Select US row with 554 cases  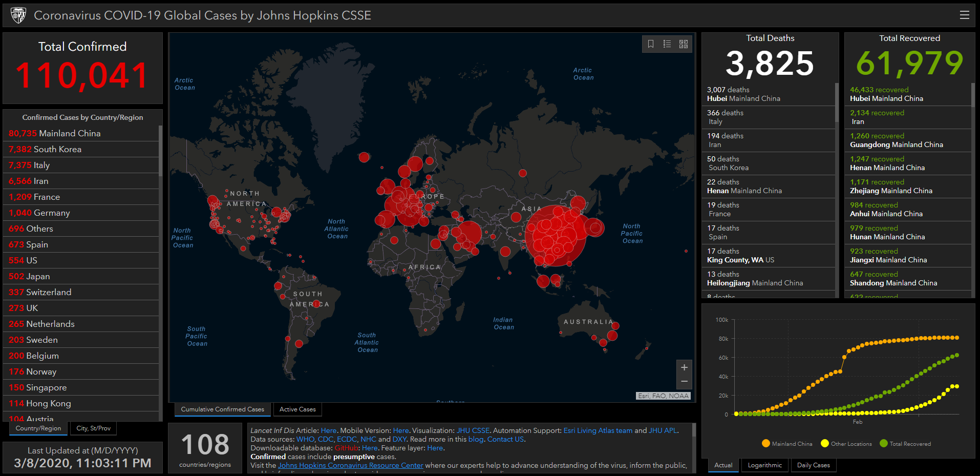click(x=82, y=260)
